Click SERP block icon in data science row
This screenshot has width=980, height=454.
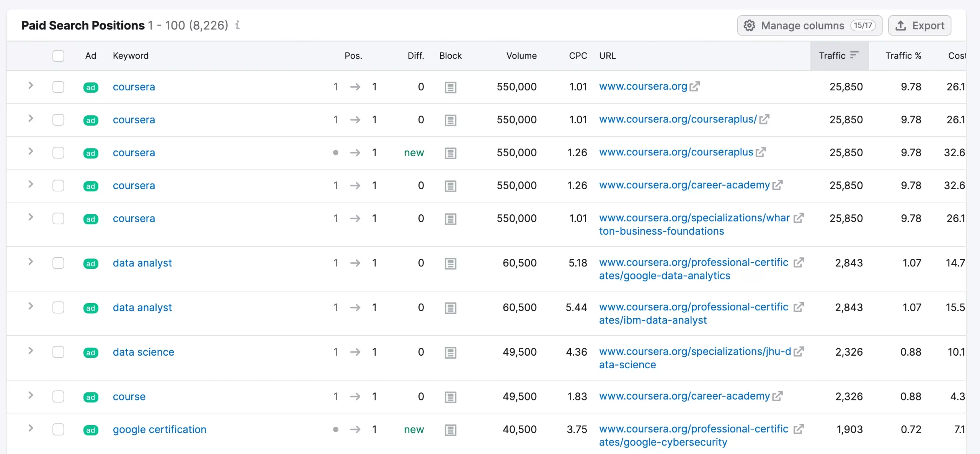pos(450,353)
